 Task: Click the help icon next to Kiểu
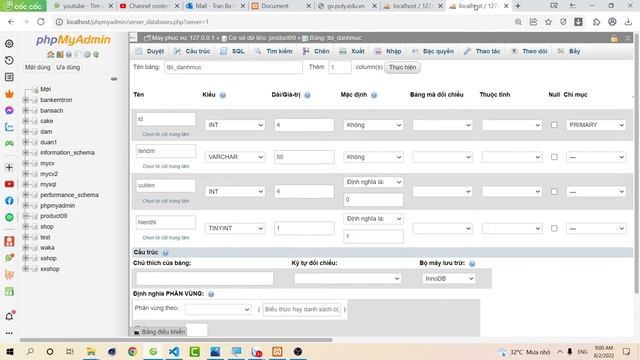[x=222, y=95]
